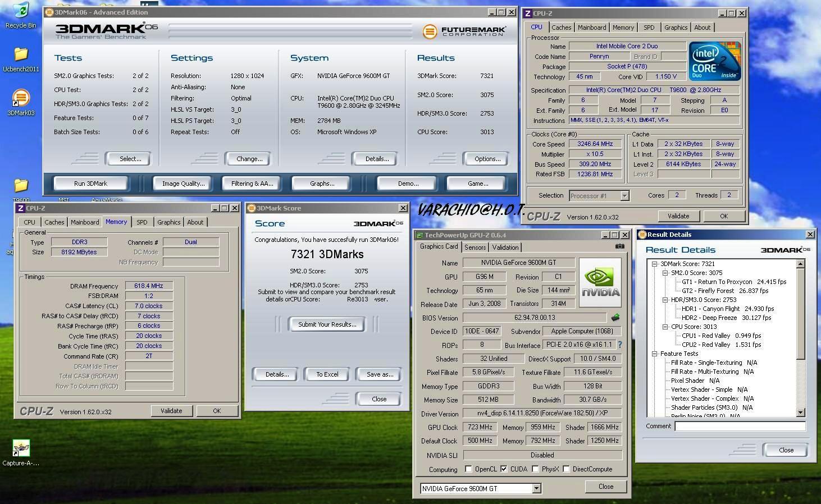Open About tab in CPU-Z processor window
The width and height of the screenshot is (821, 504).
click(x=702, y=28)
